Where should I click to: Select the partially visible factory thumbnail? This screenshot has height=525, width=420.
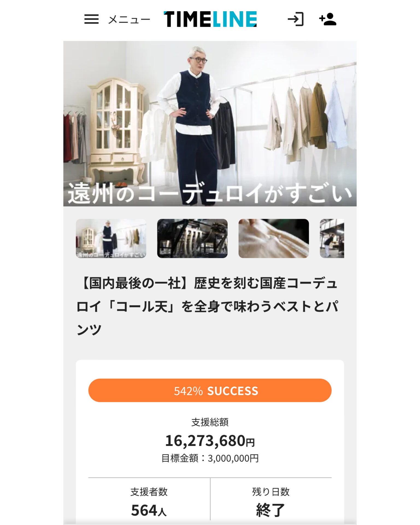coord(332,238)
